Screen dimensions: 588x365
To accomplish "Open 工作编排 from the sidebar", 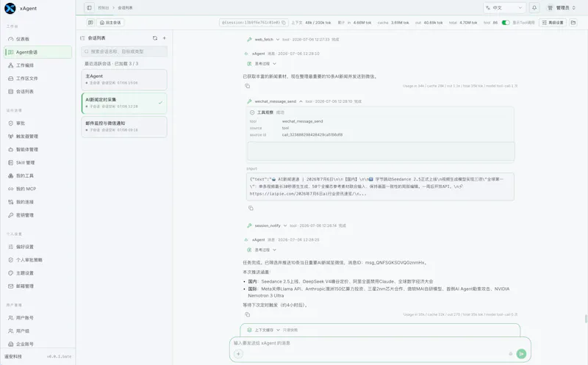I will tap(38, 65).
